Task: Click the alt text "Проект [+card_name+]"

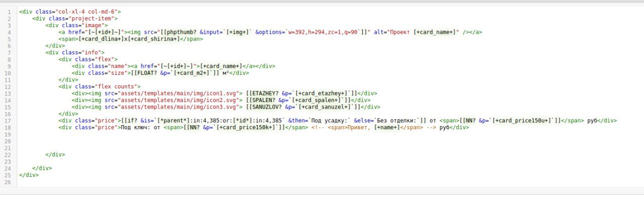Action: click(424, 32)
